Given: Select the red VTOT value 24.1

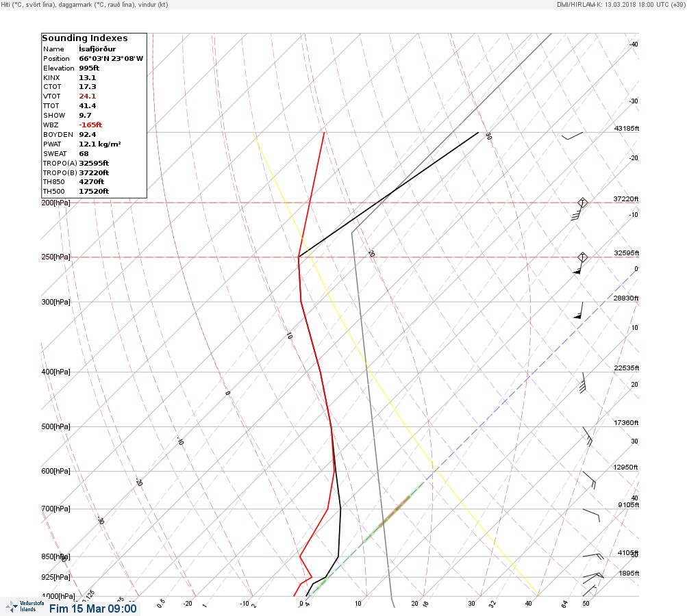Looking at the screenshot, I should (x=87, y=97).
